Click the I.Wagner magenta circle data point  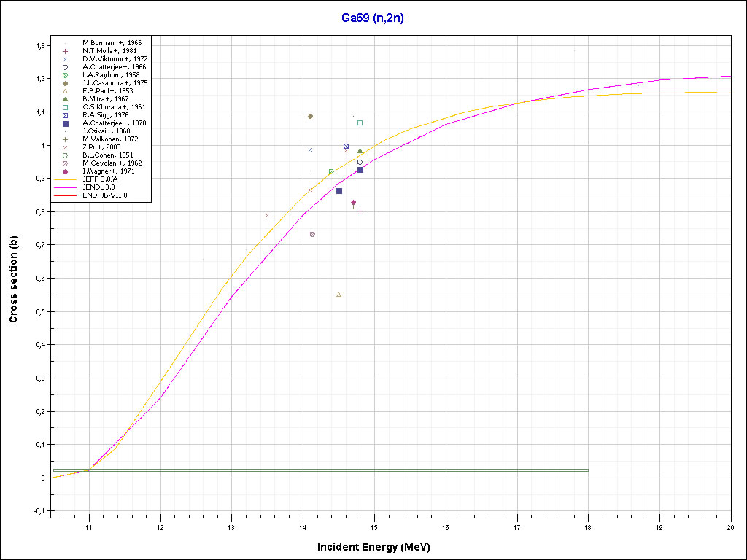click(x=353, y=203)
